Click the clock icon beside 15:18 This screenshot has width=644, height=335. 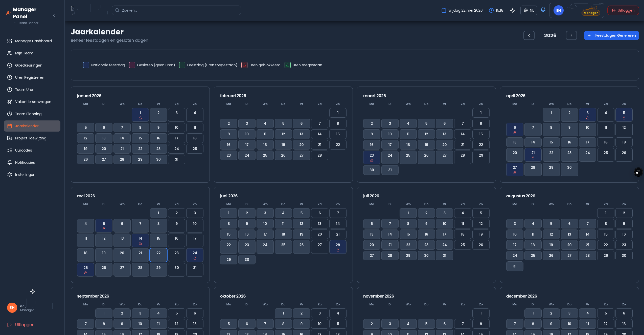[x=491, y=10]
